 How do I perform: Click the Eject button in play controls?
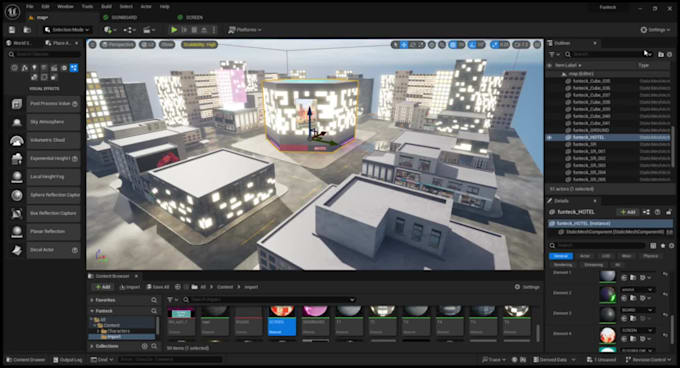tap(204, 30)
